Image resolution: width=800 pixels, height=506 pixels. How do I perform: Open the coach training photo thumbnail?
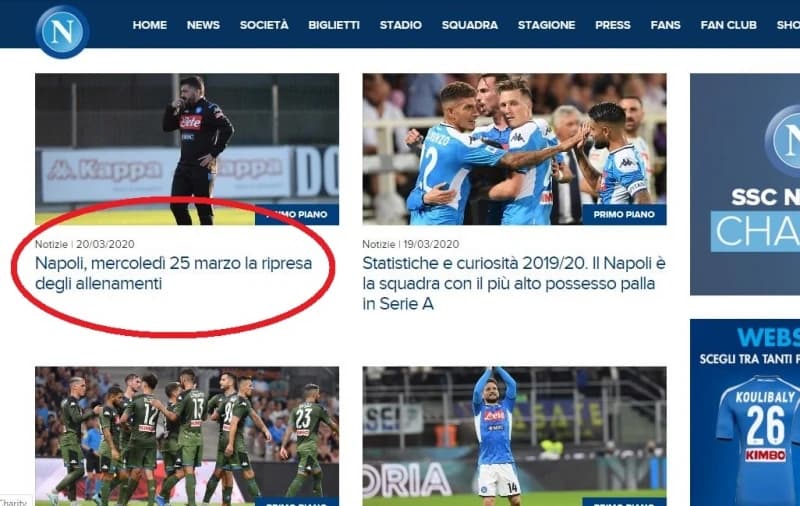coord(187,149)
